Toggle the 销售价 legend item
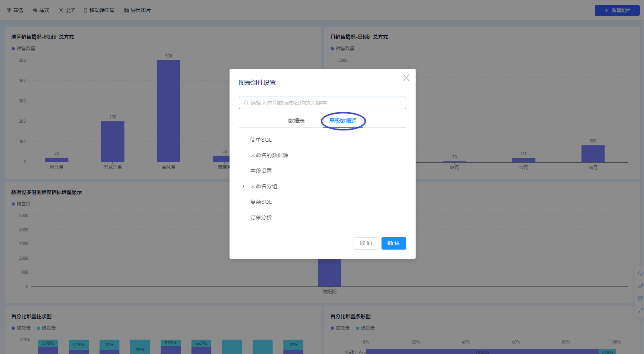The image size is (644, 354). [x=21, y=204]
